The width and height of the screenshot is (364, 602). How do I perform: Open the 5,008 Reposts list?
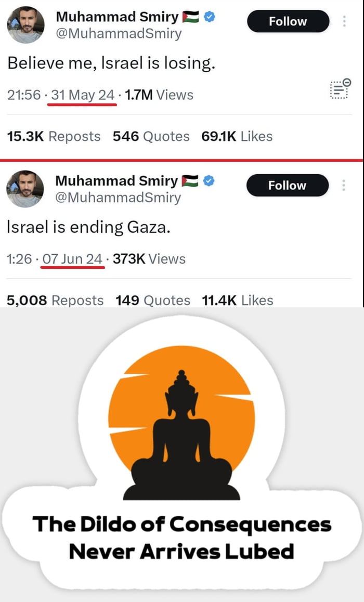[55, 300]
